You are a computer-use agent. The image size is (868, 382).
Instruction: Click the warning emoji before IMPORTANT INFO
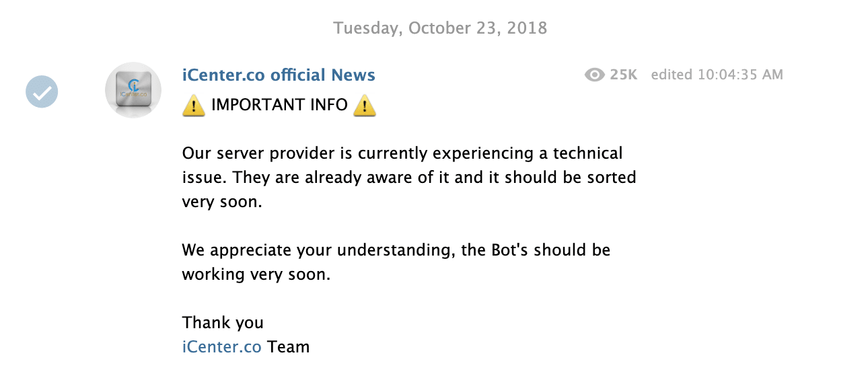point(194,105)
